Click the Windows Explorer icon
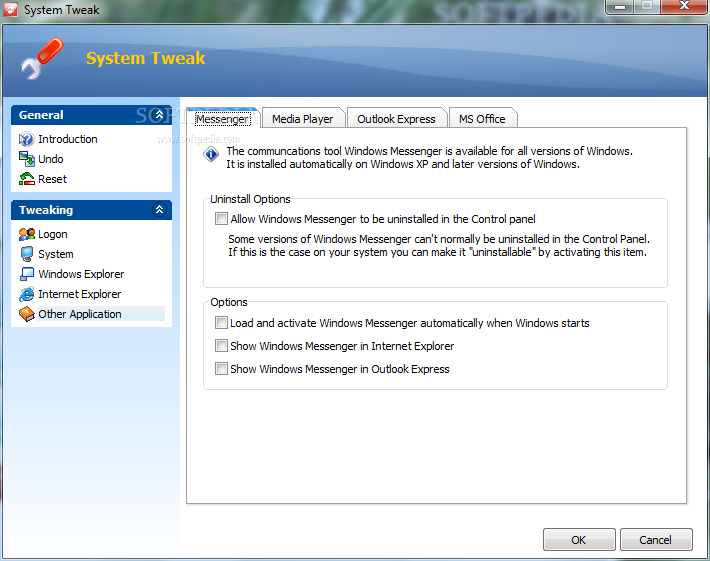 coord(26,274)
